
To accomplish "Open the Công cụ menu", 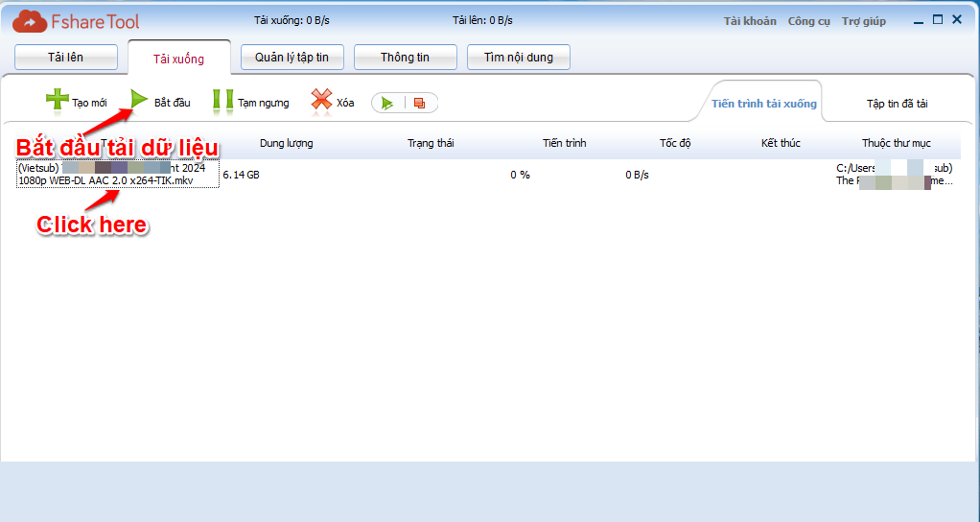I will [808, 21].
